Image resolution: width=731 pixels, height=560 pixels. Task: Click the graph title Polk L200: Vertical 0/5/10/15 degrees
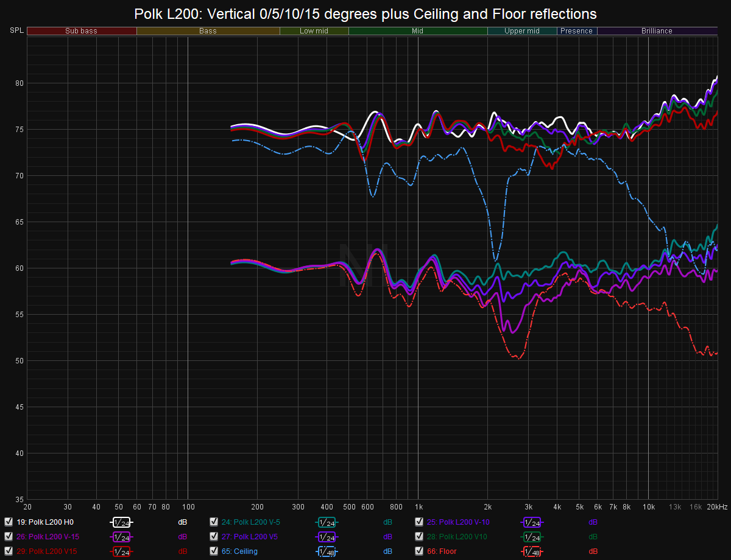[365, 13]
